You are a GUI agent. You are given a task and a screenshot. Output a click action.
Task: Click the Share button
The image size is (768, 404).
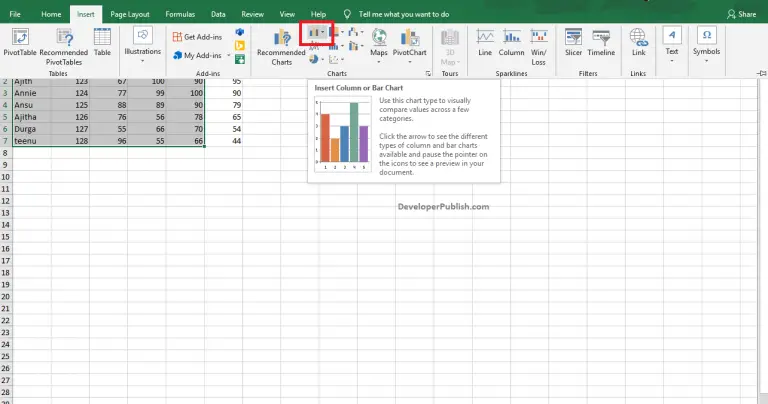click(x=742, y=14)
